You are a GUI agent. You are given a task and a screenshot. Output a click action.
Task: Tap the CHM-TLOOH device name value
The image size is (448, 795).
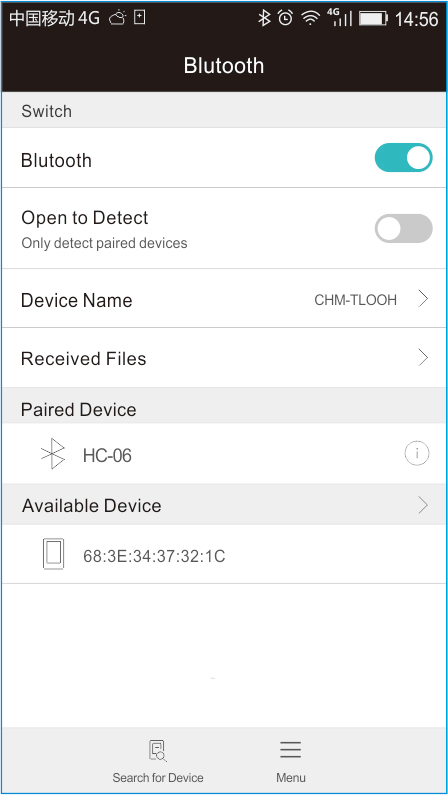(355, 300)
